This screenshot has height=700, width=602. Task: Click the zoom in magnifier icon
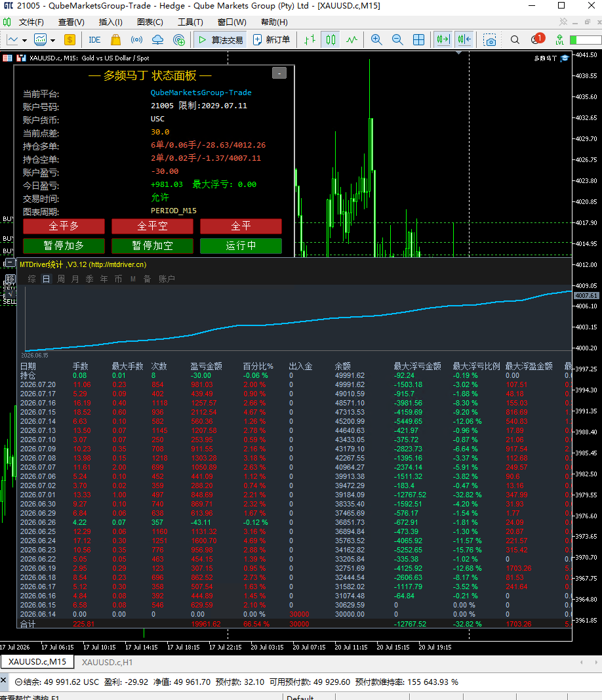pos(376,40)
